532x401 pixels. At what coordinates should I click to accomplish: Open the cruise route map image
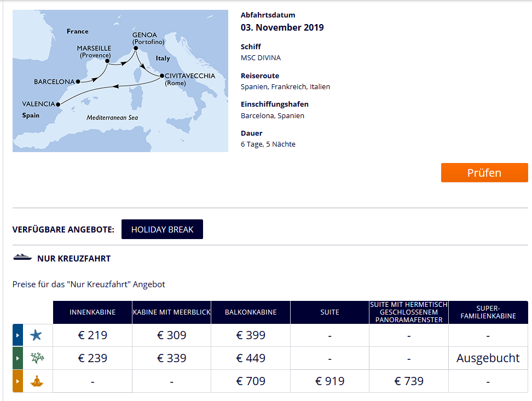click(x=120, y=81)
